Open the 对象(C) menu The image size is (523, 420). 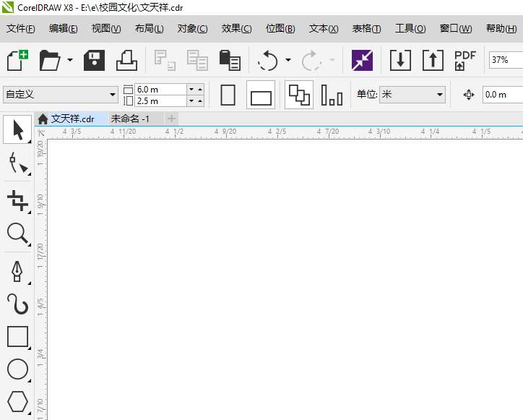[192, 29]
